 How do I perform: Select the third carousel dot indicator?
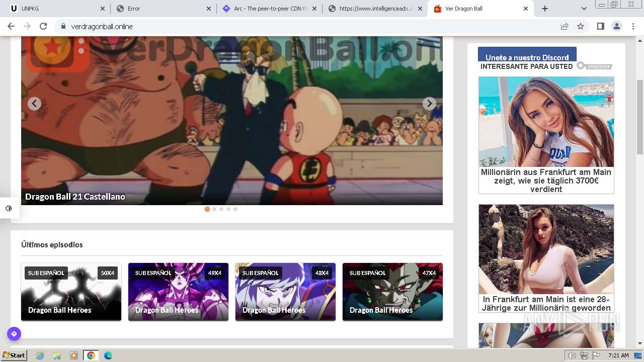click(x=221, y=209)
